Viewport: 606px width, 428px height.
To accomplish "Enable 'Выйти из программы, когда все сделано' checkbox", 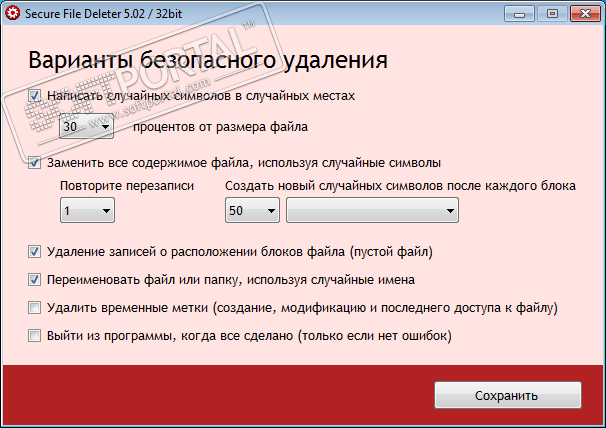I will [34, 336].
